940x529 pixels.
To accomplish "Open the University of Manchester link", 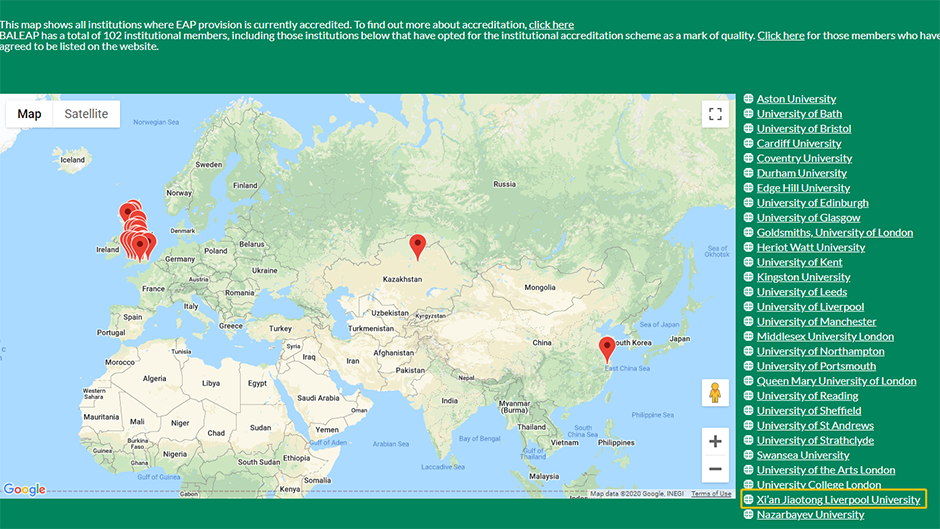I will click(816, 321).
